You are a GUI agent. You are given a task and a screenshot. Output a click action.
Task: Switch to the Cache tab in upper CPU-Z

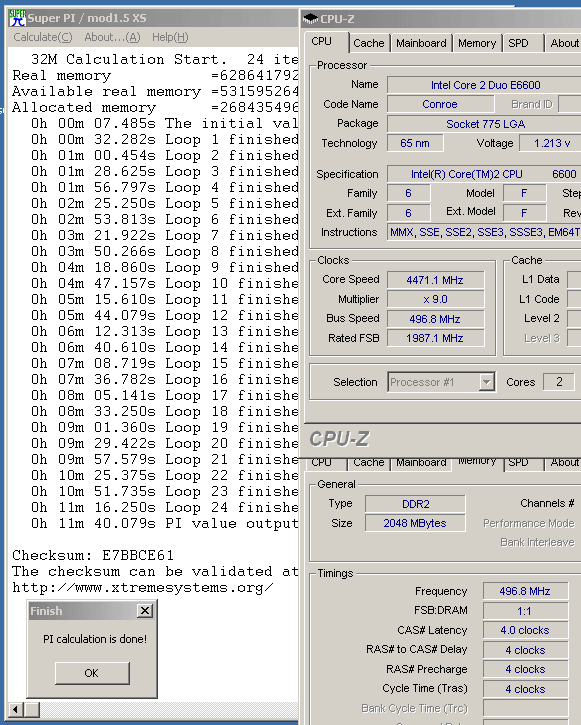(x=369, y=43)
